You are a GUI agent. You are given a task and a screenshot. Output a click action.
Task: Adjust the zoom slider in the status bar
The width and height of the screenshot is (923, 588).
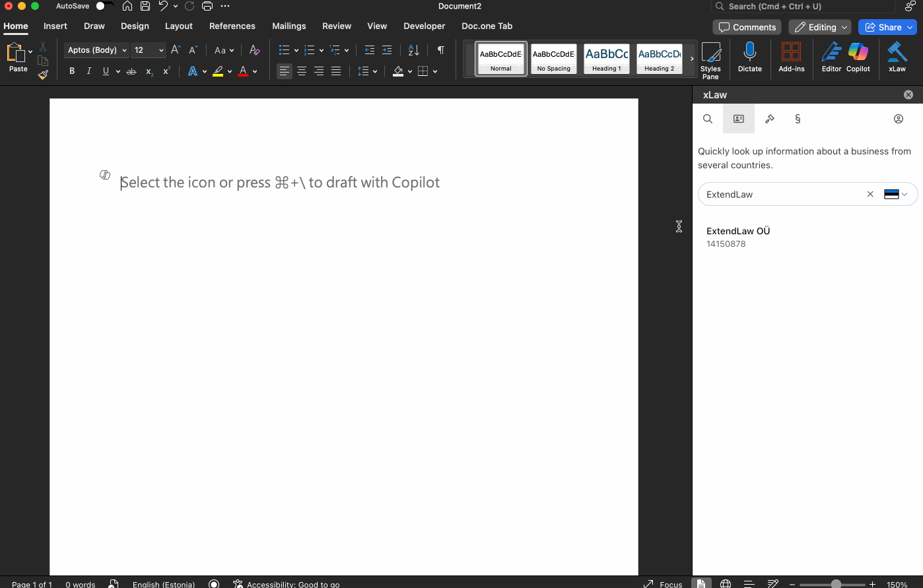836,584
